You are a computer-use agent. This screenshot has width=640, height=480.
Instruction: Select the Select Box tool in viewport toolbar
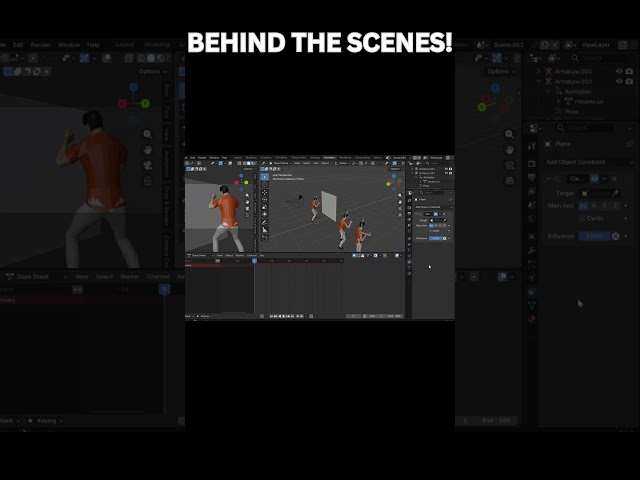[x=264, y=177]
